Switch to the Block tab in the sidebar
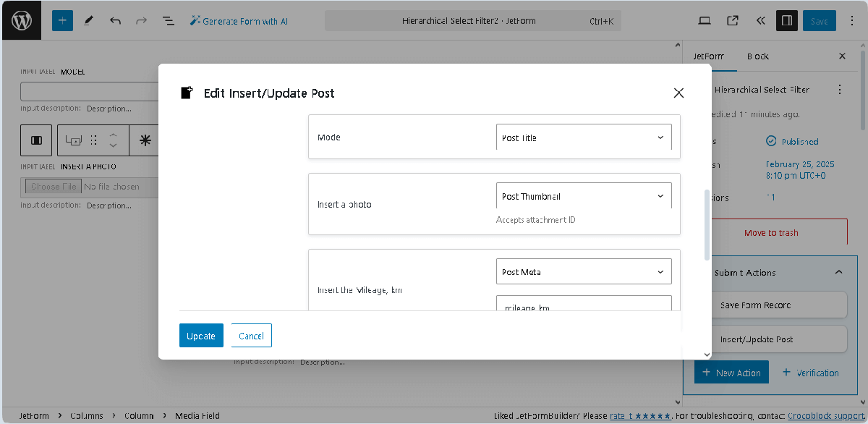Screen dimensions: 868x424 [757, 56]
